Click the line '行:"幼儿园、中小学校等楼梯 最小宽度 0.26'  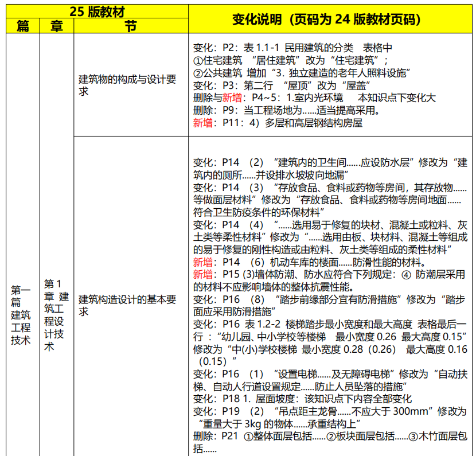(330, 337)
